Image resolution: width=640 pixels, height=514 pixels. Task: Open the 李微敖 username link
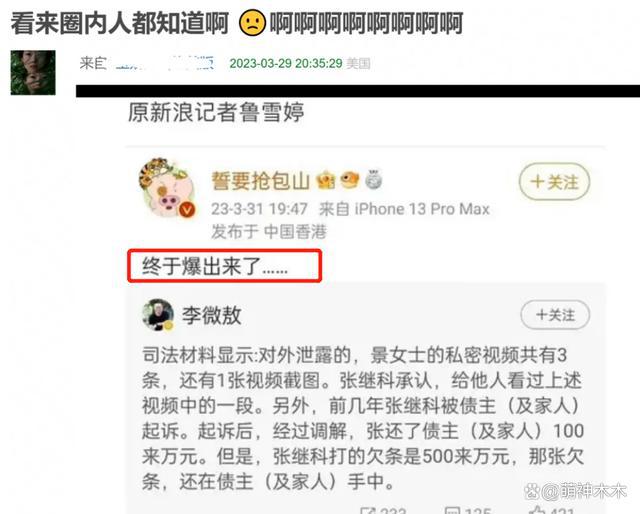click(x=211, y=315)
